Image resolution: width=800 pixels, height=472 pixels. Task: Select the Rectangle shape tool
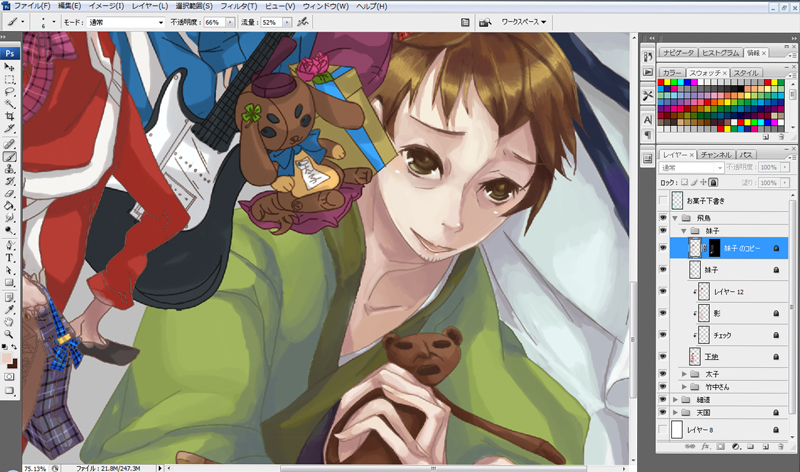pos(9,283)
